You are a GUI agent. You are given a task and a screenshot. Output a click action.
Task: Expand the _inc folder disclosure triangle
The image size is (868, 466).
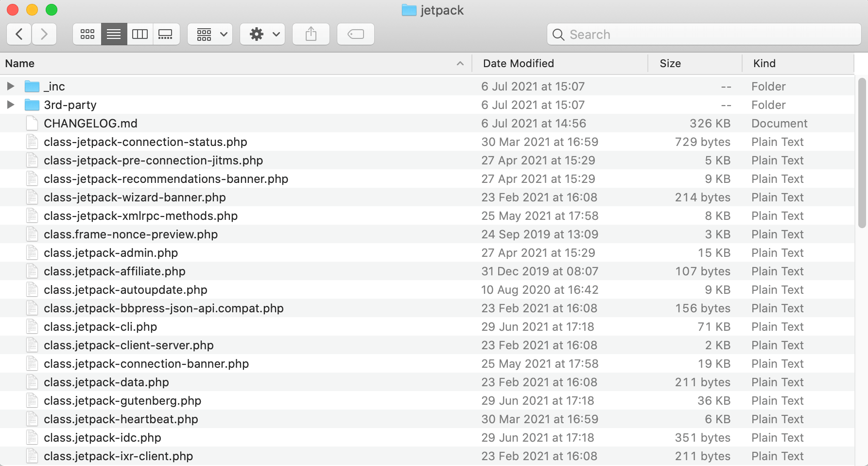10,87
